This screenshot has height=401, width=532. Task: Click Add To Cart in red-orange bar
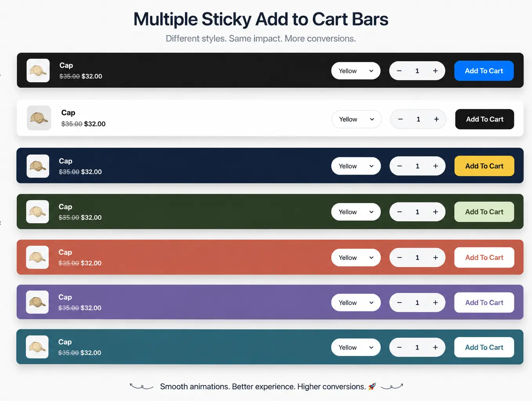pyautogui.click(x=484, y=258)
